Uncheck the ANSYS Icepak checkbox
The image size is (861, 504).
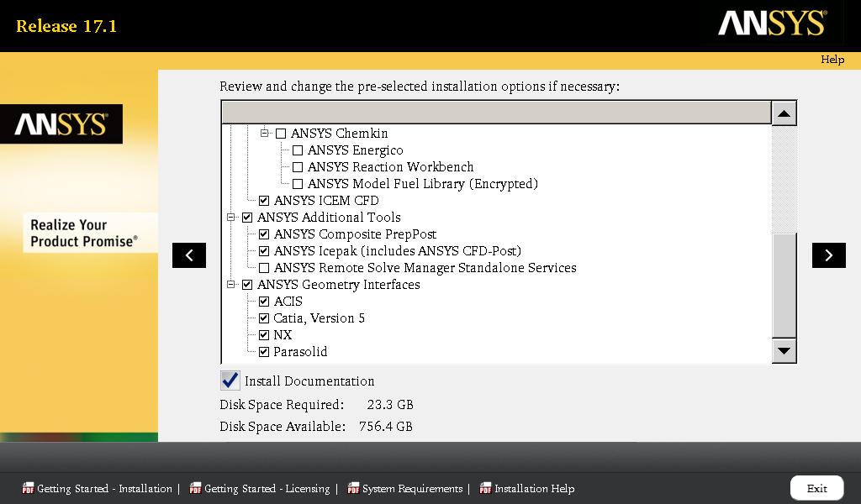click(x=264, y=251)
